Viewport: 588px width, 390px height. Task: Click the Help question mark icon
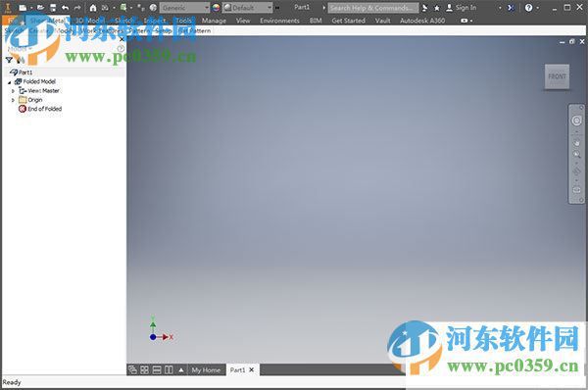click(x=528, y=8)
